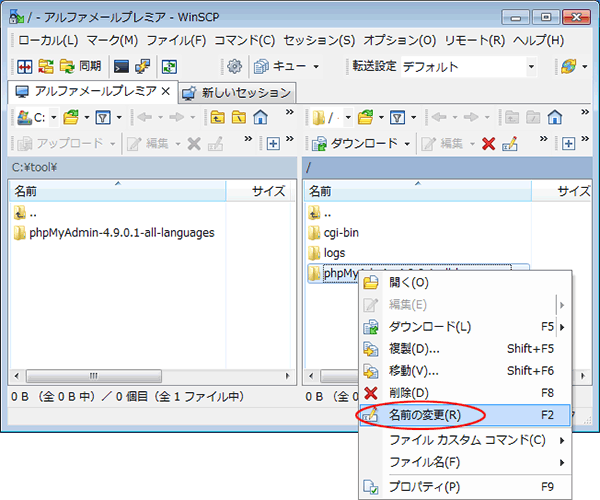The height and width of the screenshot is (500, 600).
Task: Click the preferences gear icon
Action: point(234,67)
